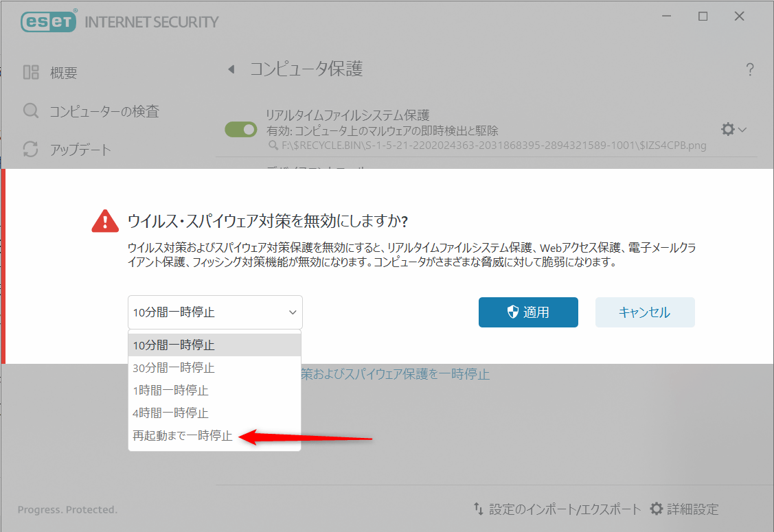Click the ESET logo icon

click(x=47, y=21)
